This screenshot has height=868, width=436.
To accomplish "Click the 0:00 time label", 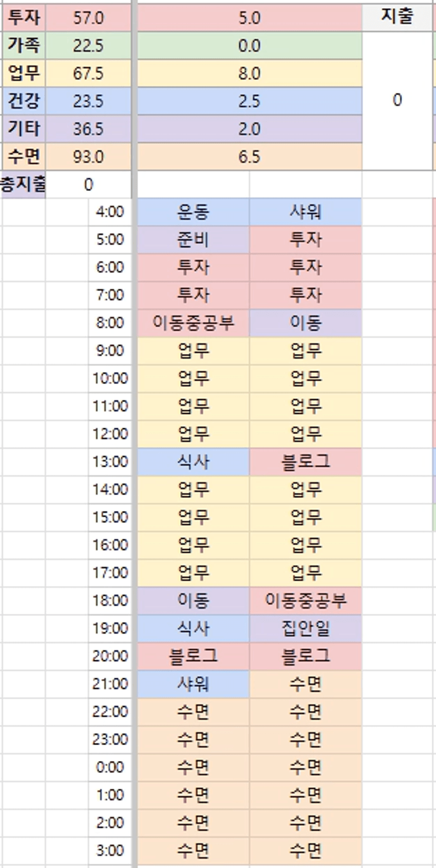I will [x=110, y=767].
